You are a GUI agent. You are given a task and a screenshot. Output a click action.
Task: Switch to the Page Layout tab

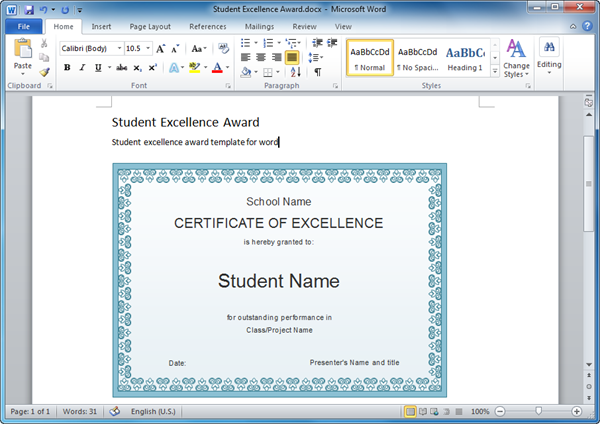(x=150, y=26)
